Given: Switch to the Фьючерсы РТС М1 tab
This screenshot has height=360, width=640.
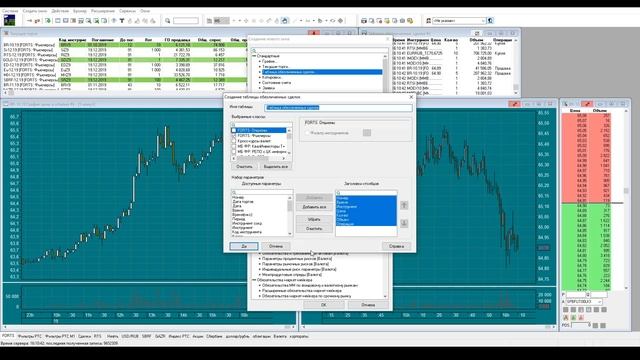Looking at the screenshot, I should pyautogui.click(x=60, y=336).
